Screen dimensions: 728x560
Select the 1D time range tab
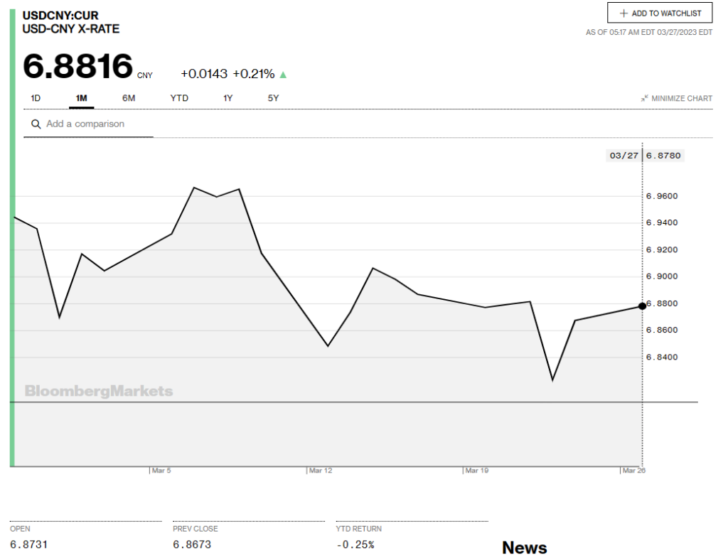click(36, 98)
